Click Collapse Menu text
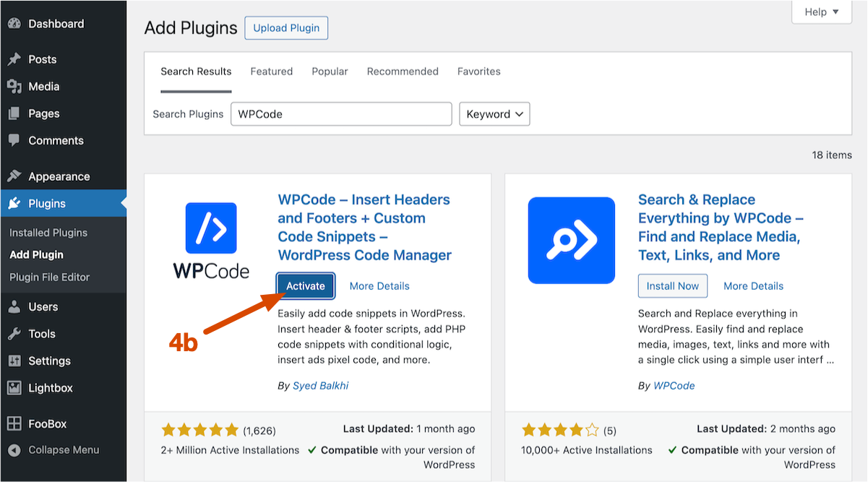 pos(64,449)
